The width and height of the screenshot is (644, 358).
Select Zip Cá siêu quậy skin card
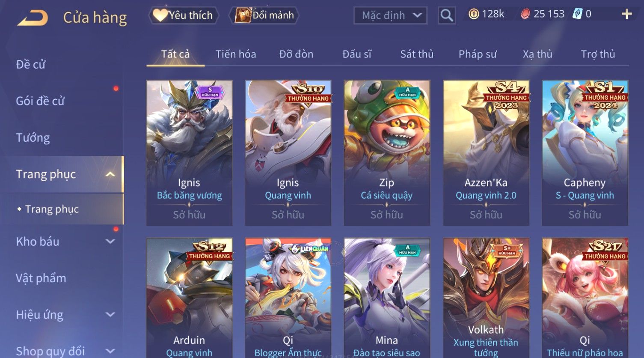click(387, 153)
